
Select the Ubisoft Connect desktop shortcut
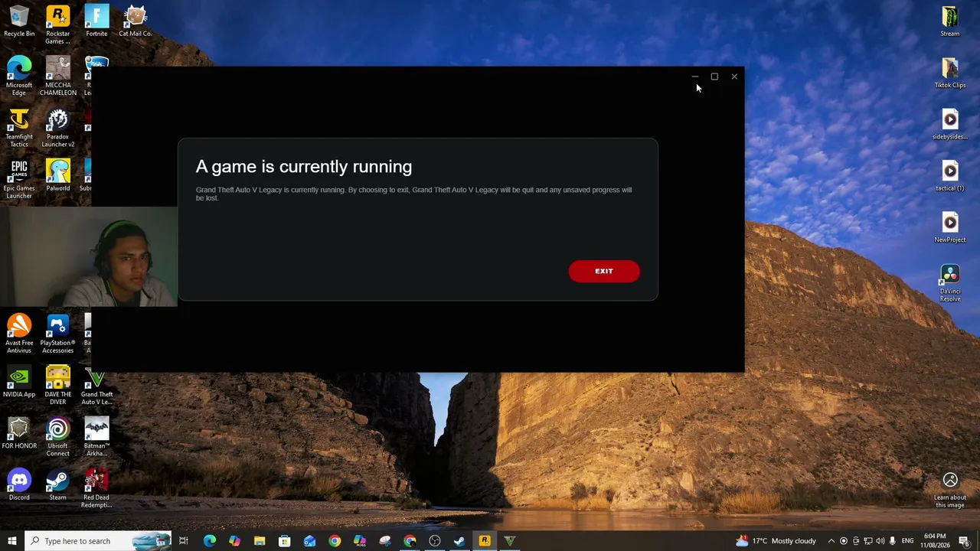coord(58,438)
